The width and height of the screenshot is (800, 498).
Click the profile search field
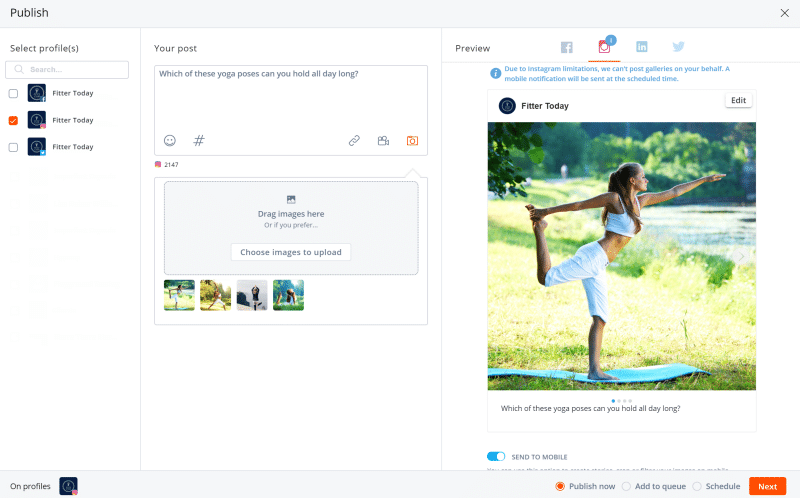click(67, 70)
